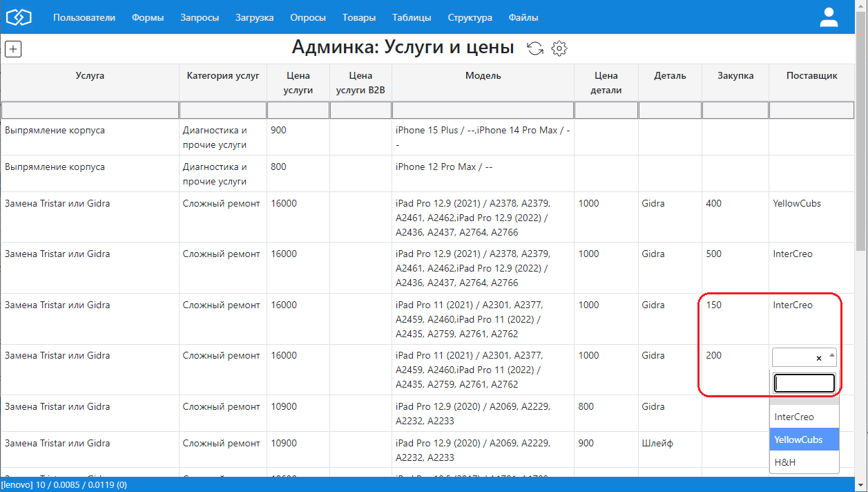868x492 pixels.
Task: Click the plus add-row icon
Action: click(13, 49)
